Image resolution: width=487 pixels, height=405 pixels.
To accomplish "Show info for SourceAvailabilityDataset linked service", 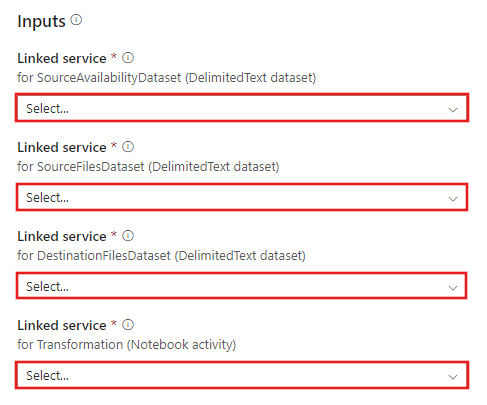I will [128, 58].
